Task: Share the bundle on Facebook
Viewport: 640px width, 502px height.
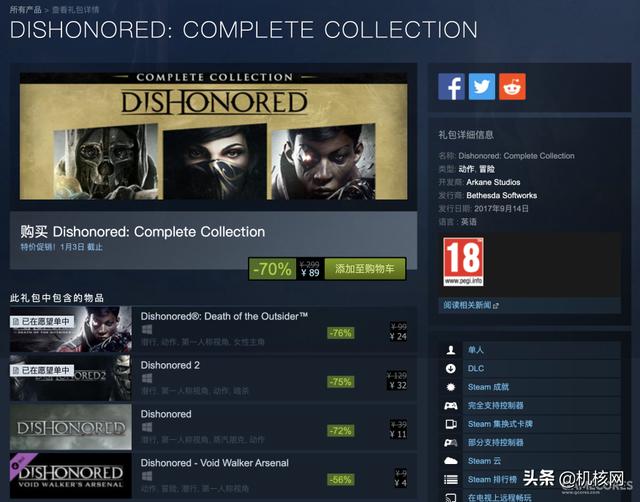Action: [x=451, y=87]
